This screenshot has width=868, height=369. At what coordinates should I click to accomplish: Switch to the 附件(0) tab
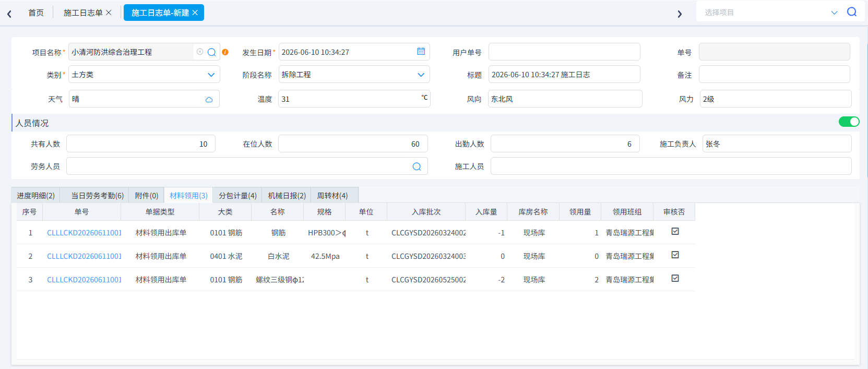tap(147, 195)
